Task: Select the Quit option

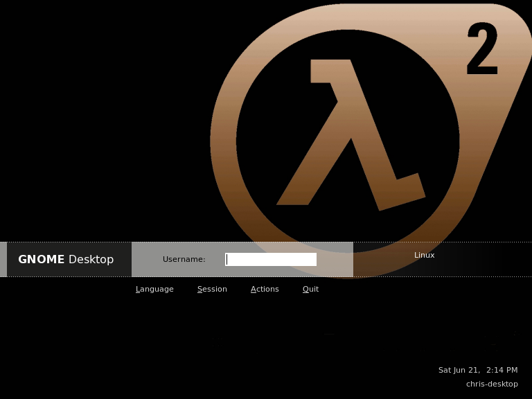Action: tap(310, 289)
